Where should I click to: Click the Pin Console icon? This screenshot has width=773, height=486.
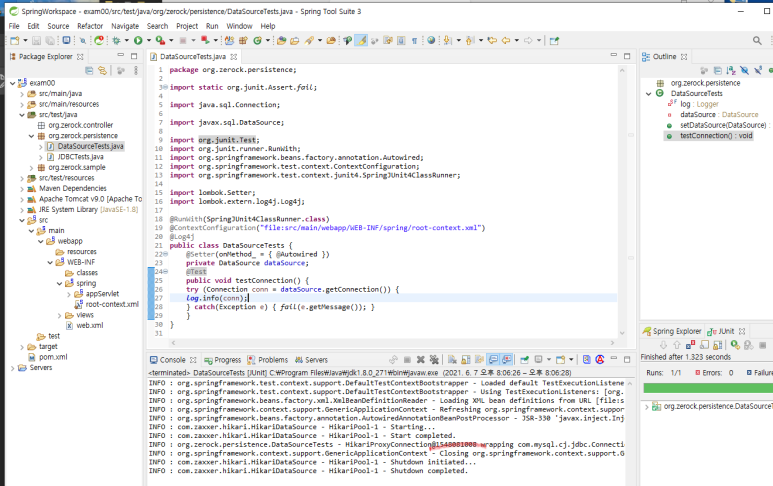pos(525,360)
